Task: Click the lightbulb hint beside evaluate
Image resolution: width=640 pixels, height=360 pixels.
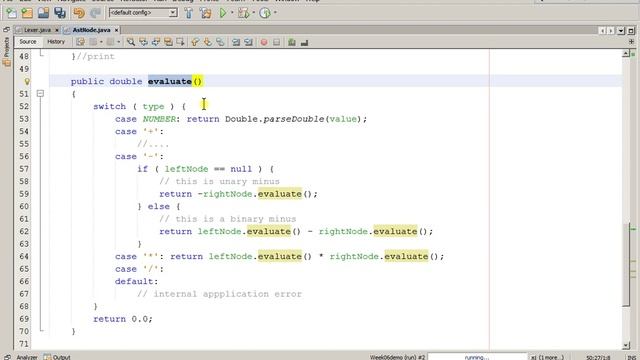Action: [27, 82]
